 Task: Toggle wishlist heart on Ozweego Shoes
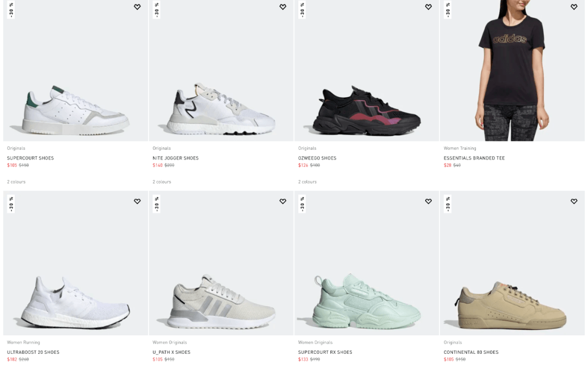tap(428, 7)
